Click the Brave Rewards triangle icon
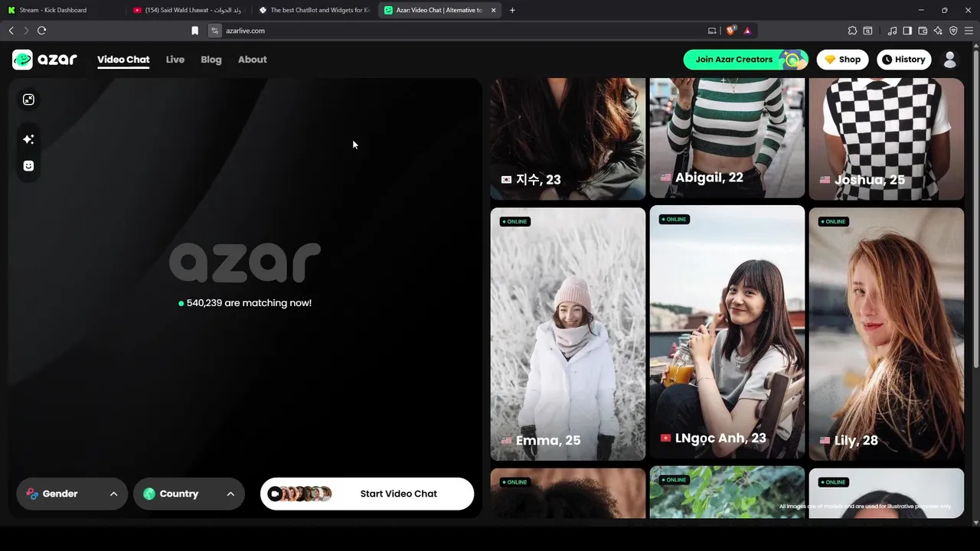 (747, 31)
